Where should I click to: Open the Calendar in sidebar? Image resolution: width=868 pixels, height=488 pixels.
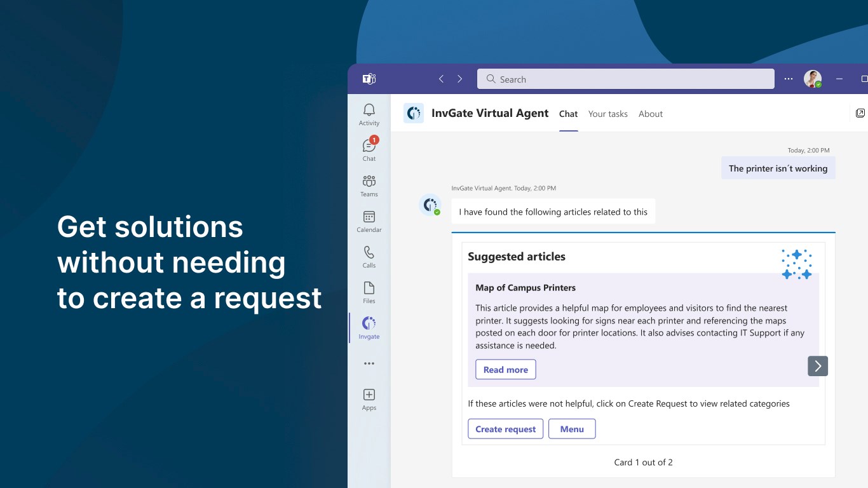click(369, 222)
